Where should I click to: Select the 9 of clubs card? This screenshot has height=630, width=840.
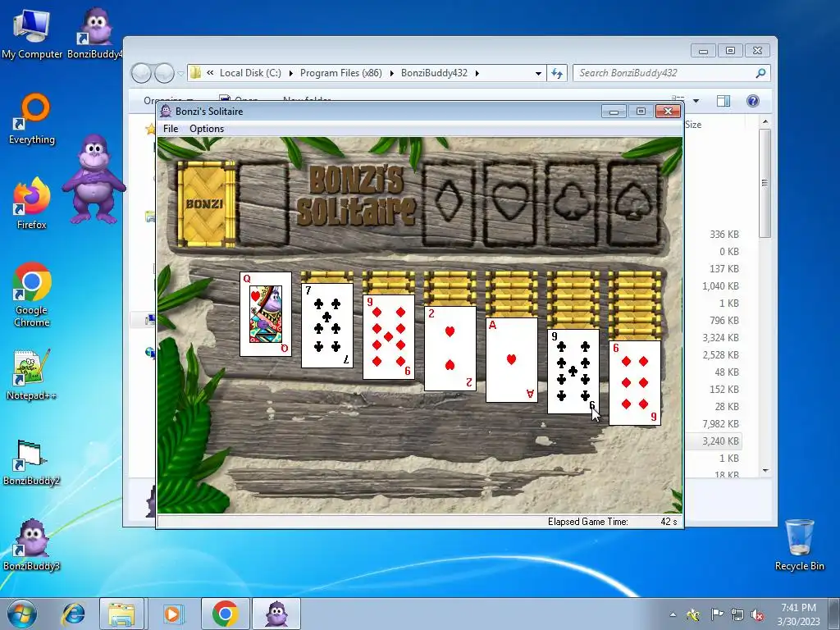point(573,372)
